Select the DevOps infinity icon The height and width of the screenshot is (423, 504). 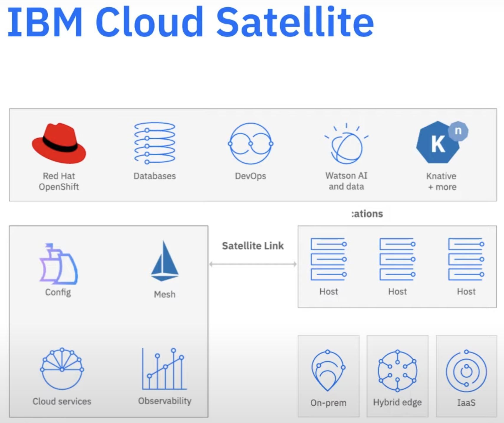point(250,144)
